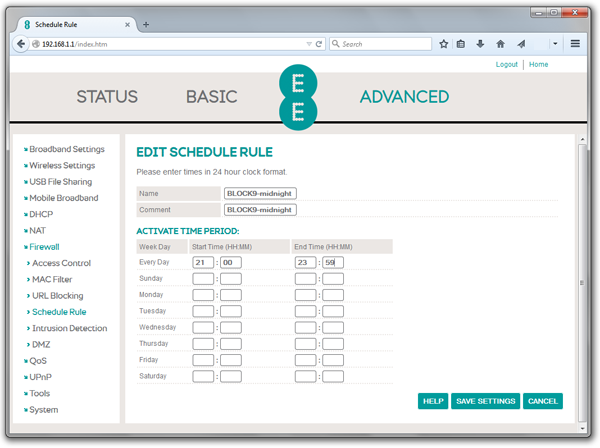The width and height of the screenshot is (600, 448).
Task: Click the vertical scrollbar thumb
Action: click(582, 283)
